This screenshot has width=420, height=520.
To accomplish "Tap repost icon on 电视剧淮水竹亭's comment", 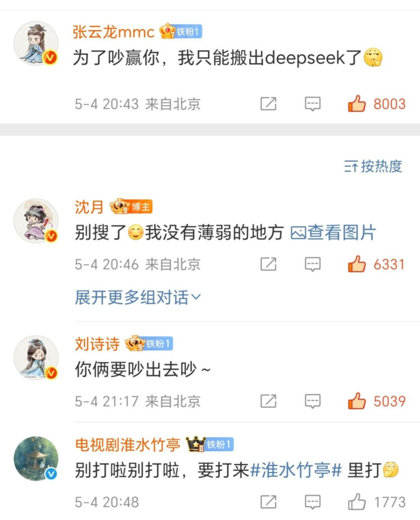I will click(x=268, y=502).
